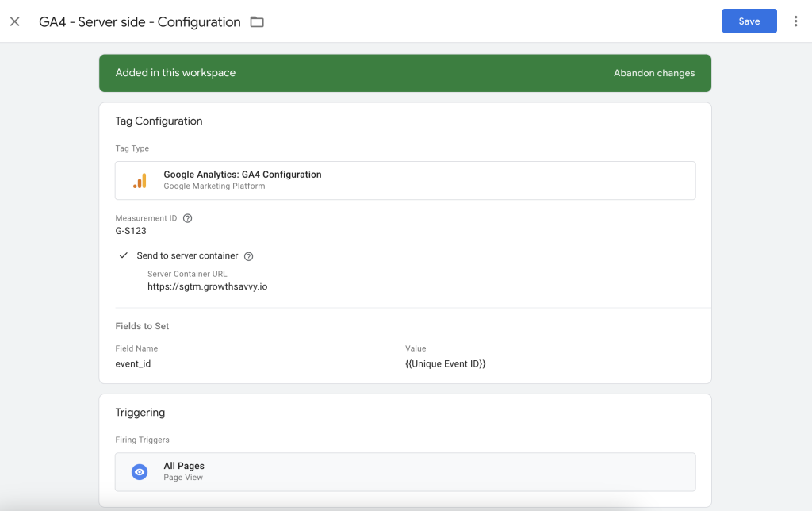Open the folder icon beside the tag name
Viewport: 812px width, 511px height.
(257, 21)
